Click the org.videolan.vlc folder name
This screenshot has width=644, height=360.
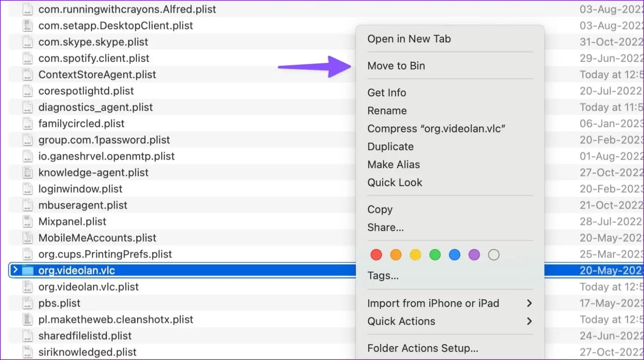tap(77, 271)
